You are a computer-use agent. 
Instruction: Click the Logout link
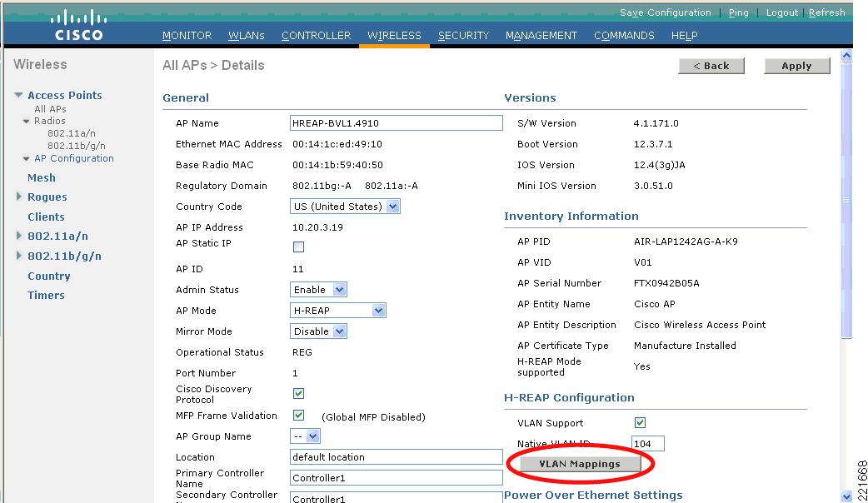(781, 12)
